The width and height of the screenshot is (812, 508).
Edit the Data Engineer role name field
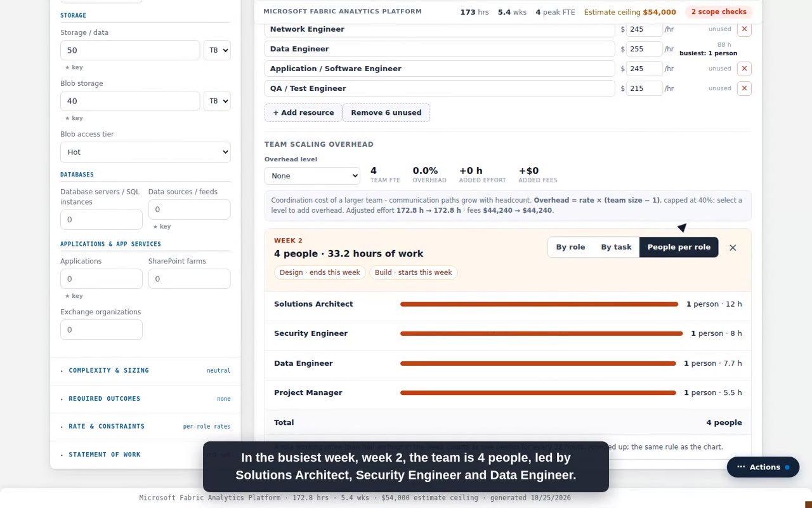click(440, 49)
